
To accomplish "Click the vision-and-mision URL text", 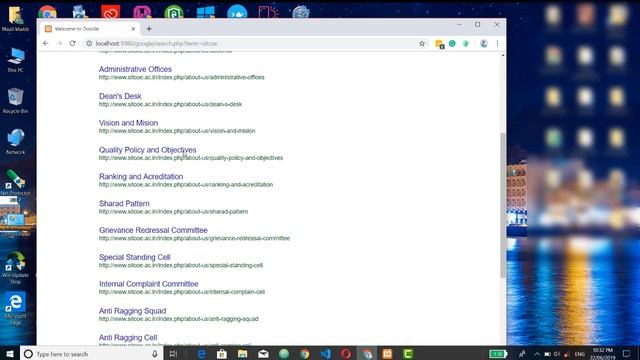I will tap(177, 131).
